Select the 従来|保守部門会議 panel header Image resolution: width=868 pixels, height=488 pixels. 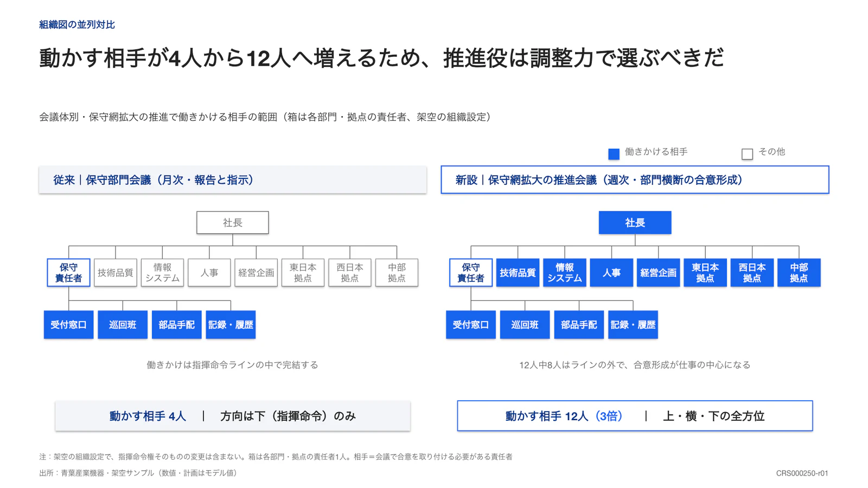pos(233,180)
